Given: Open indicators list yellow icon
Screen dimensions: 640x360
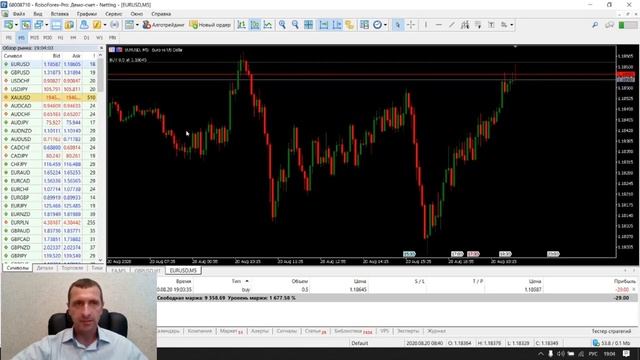Looking at the screenshot, I should click(349, 25).
